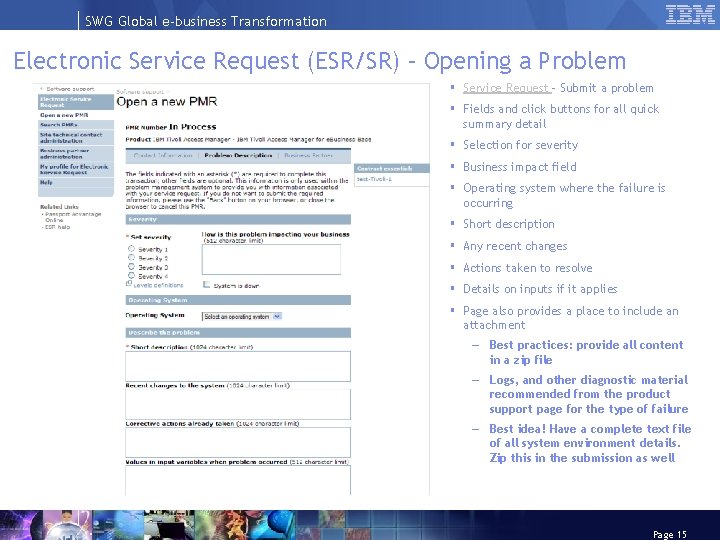Pick the Severity 3 radio button

pyautogui.click(x=131, y=267)
